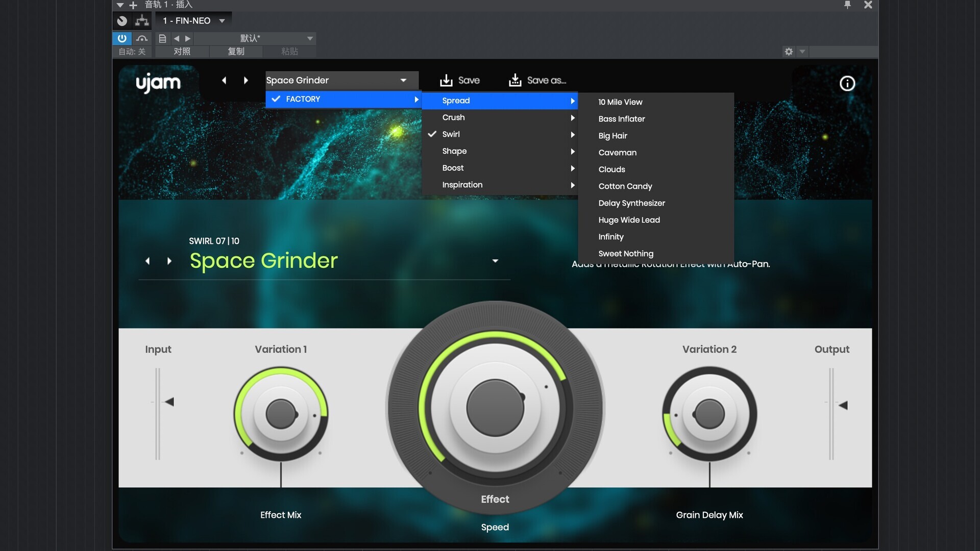
Task: Click the 对照 compare button
Action: [182, 52]
